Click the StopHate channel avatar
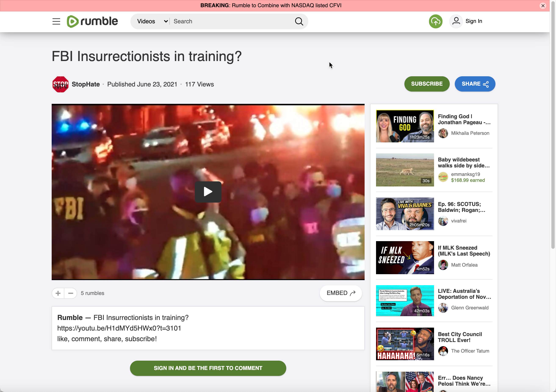556x392 pixels. (x=60, y=84)
